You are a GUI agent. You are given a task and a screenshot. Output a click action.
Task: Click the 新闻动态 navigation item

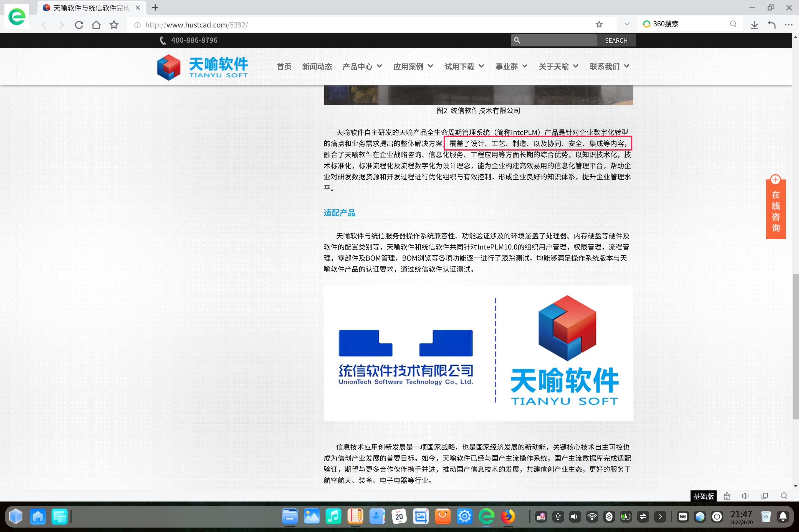[x=317, y=67]
